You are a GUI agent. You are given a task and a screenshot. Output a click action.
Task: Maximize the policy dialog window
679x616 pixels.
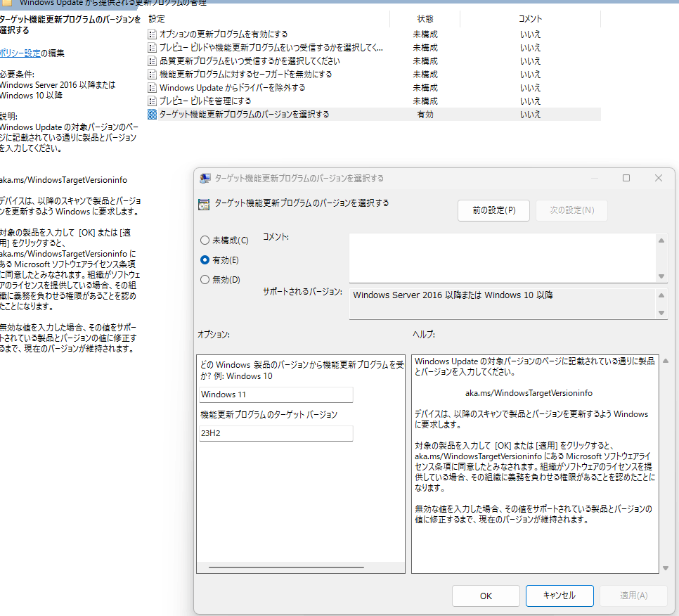pyautogui.click(x=626, y=178)
